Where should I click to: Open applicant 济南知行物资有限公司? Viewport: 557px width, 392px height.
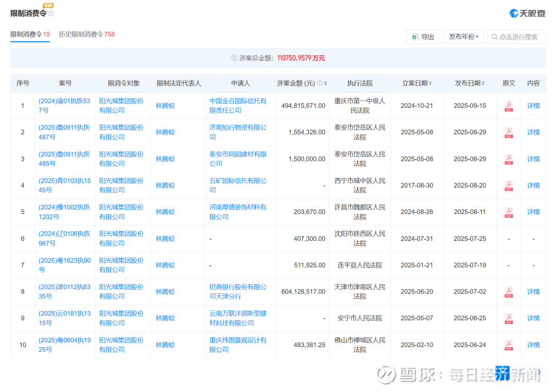238,132
